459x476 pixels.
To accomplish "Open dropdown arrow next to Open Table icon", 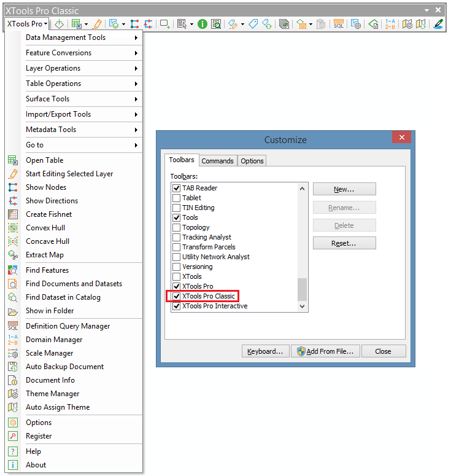I will click(86, 25).
